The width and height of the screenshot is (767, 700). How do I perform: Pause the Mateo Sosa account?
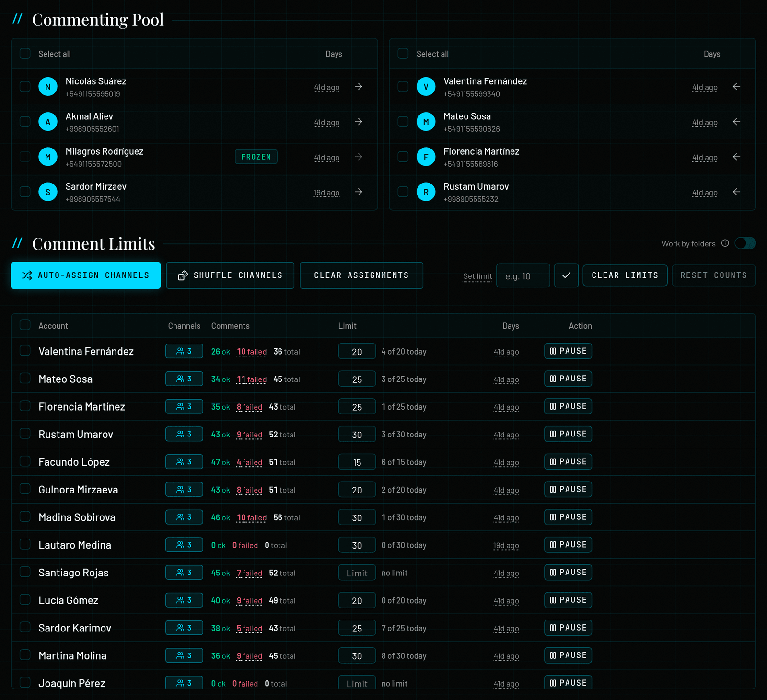pos(568,379)
